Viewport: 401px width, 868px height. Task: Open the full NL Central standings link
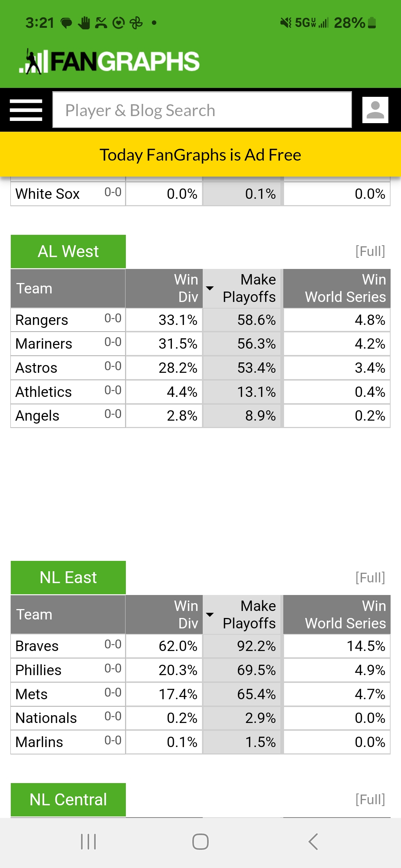370,799
